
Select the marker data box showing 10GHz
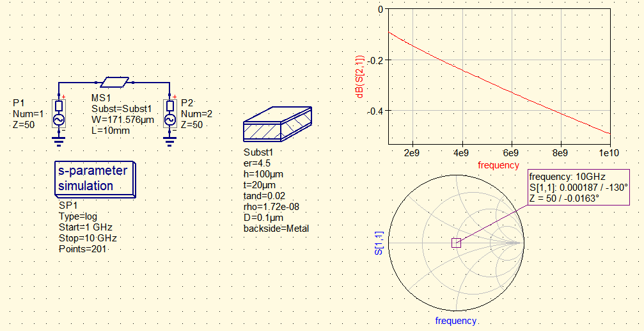coord(579,187)
